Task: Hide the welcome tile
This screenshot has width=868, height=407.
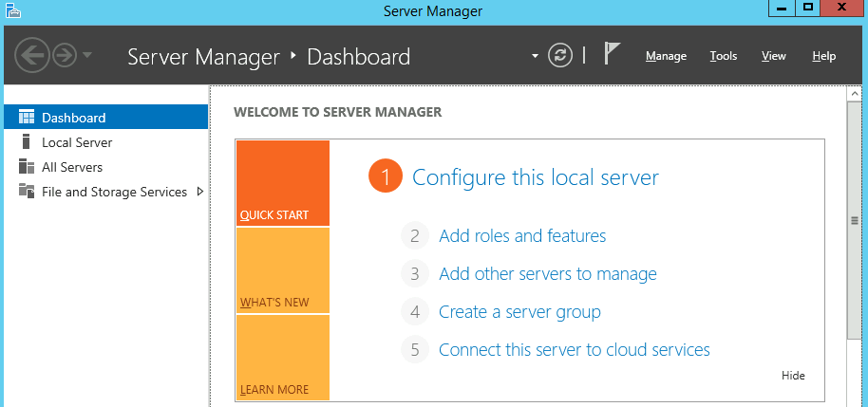Action: (793, 376)
